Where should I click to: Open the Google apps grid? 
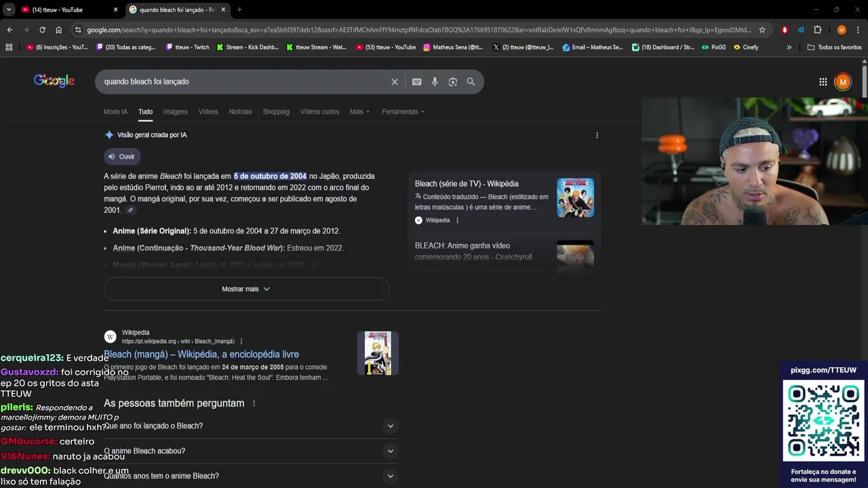pyautogui.click(x=823, y=82)
